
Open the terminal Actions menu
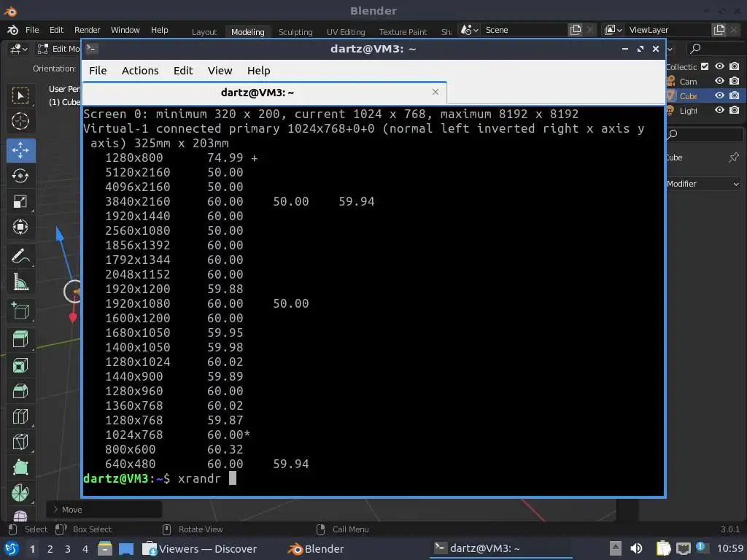(x=140, y=71)
